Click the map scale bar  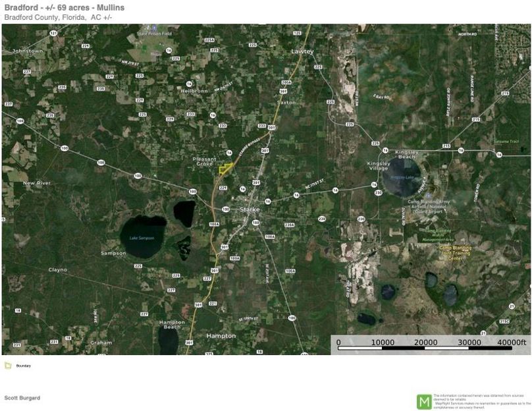pyautogui.click(x=431, y=346)
